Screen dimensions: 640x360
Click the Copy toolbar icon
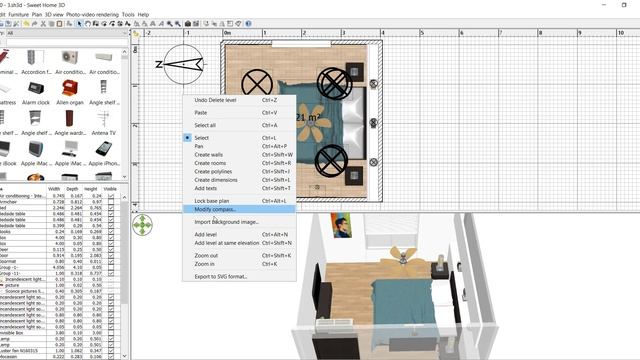(x=51, y=24)
